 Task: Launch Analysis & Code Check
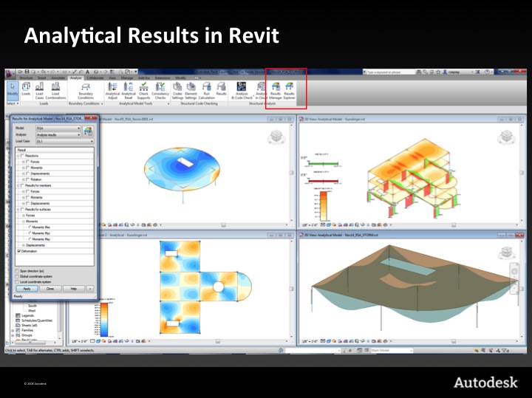(242, 91)
